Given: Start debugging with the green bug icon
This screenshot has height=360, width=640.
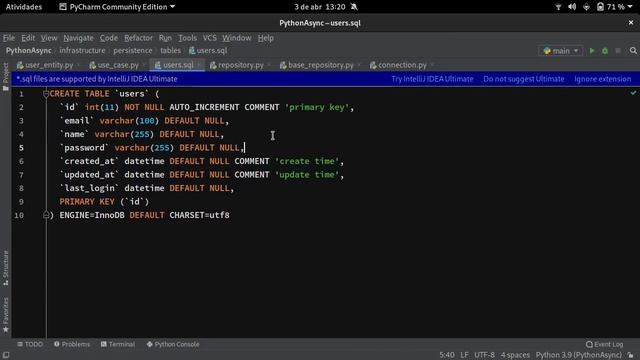Looking at the screenshot, I should coord(605,51).
